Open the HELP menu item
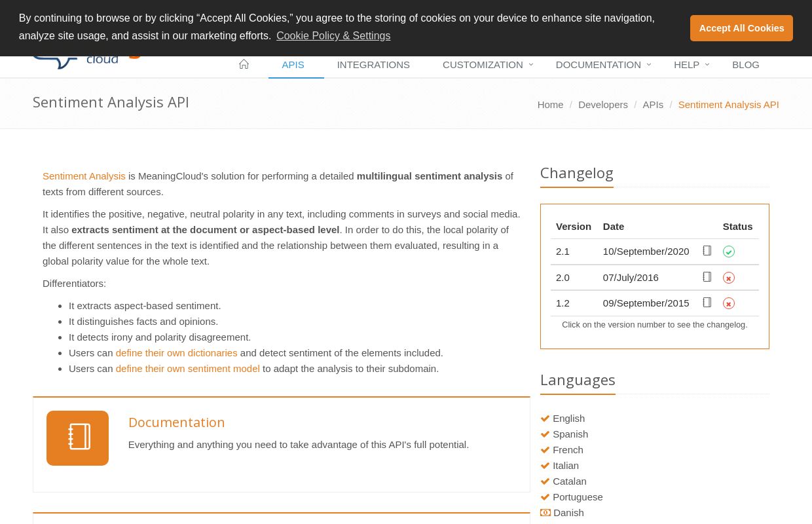This screenshot has width=812, height=524. click(x=686, y=64)
